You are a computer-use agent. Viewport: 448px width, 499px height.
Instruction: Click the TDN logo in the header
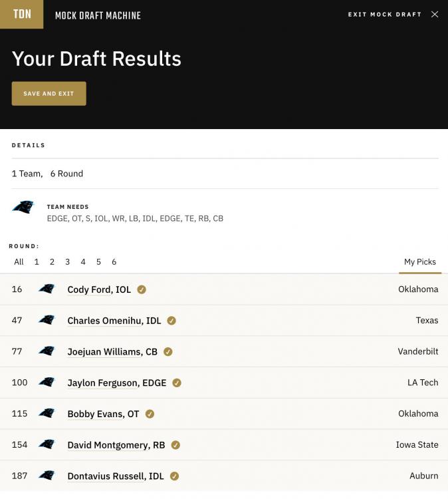[x=22, y=14]
